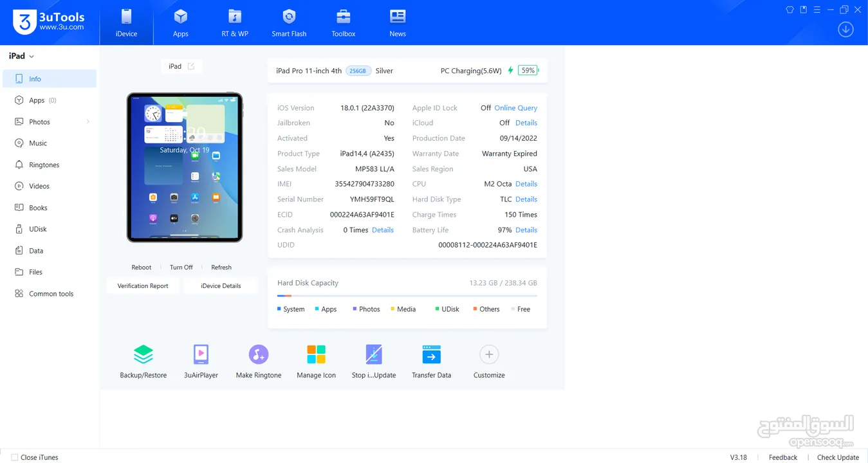Open iCloud Details link
This screenshot has width=868, height=463.
[526, 123]
